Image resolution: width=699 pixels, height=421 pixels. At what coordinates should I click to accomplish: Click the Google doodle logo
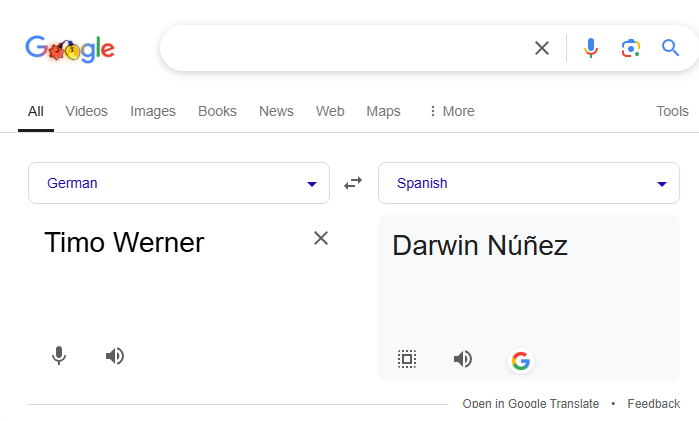pos(70,49)
